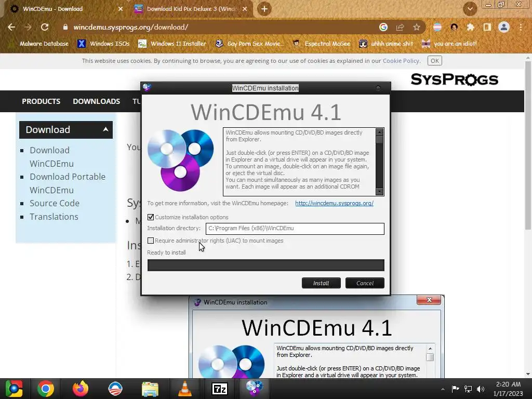Click the avatar extension icon

454,27
